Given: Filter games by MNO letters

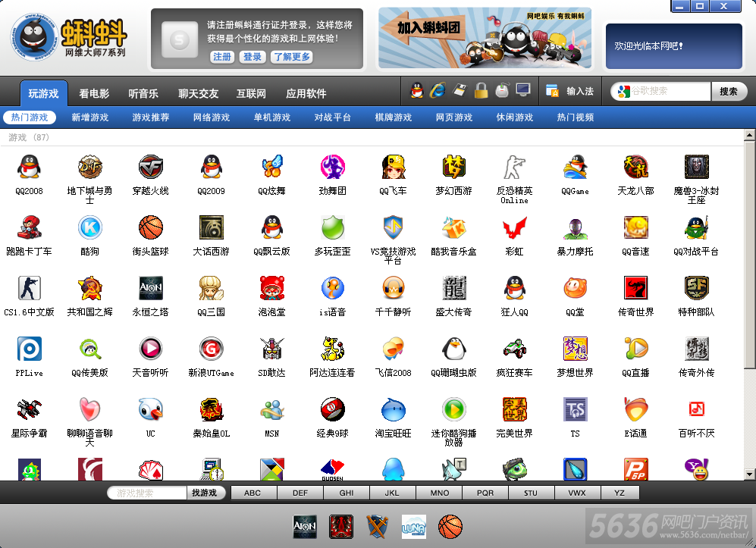Looking at the screenshot, I should click(x=439, y=493).
